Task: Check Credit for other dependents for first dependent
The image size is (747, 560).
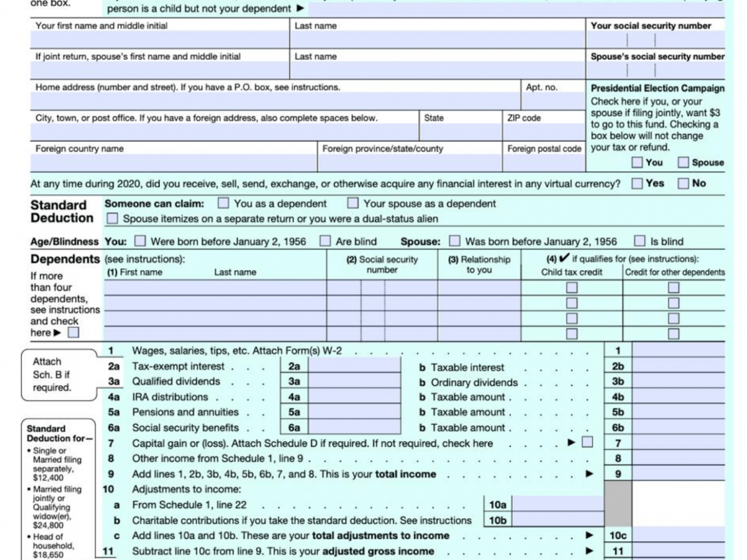Action: (673, 287)
